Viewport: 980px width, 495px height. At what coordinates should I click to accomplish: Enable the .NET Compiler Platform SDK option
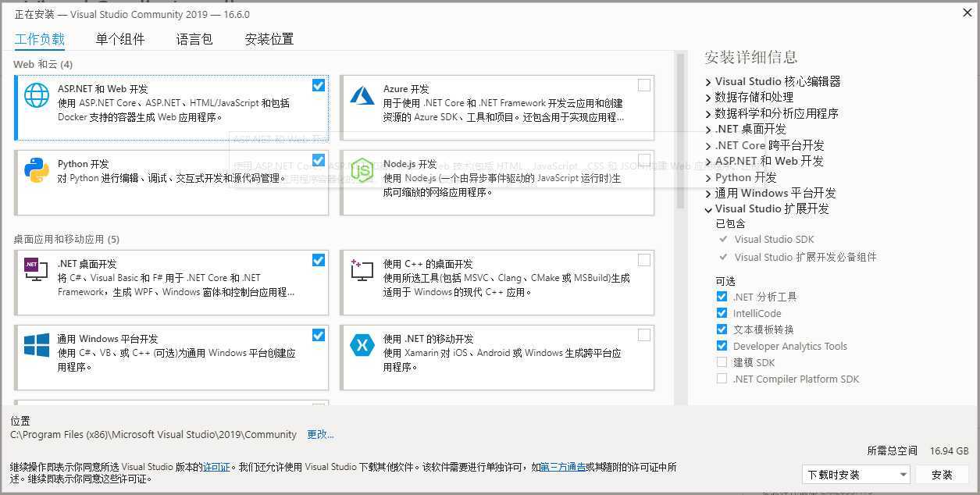click(722, 379)
